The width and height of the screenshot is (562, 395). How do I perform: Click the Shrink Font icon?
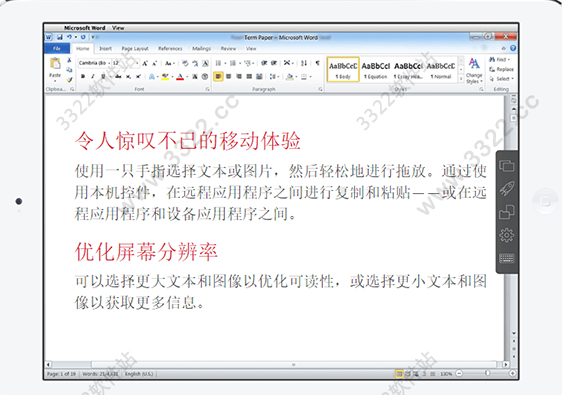(154, 63)
